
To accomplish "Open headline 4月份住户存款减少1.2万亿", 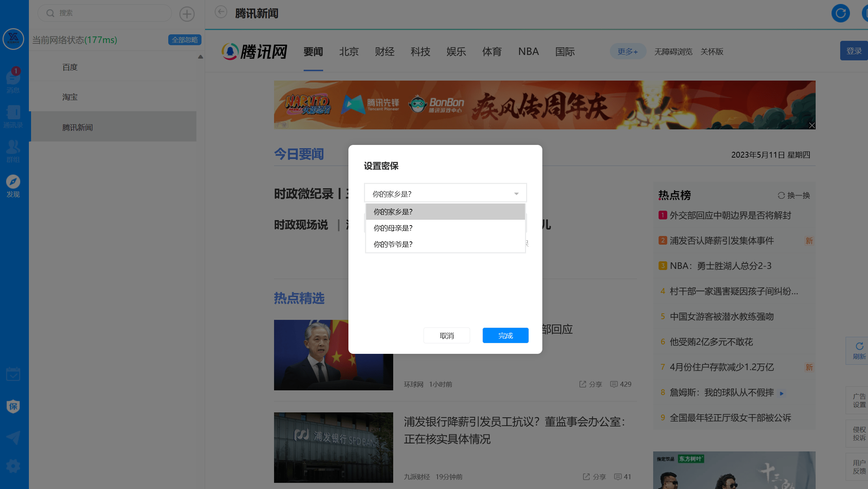I will (722, 367).
